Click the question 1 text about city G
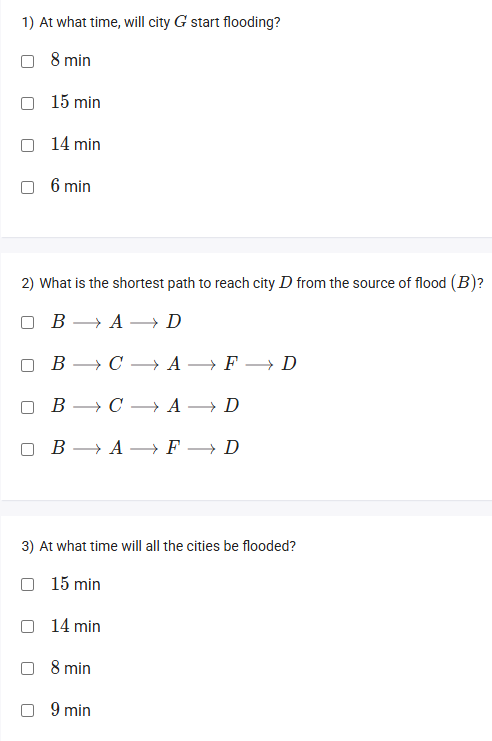This screenshot has height=741, width=492. (x=151, y=22)
